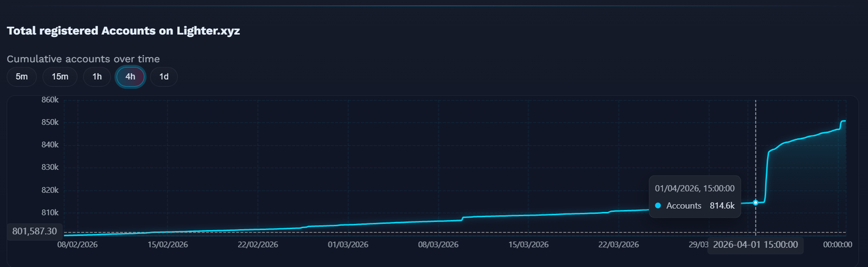Choose the 1h timeframe option
This screenshot has width=868, height=267.
97,77
